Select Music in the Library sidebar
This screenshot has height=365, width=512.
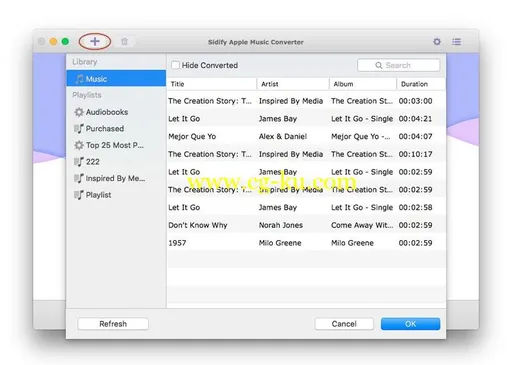tap(116, 79)
